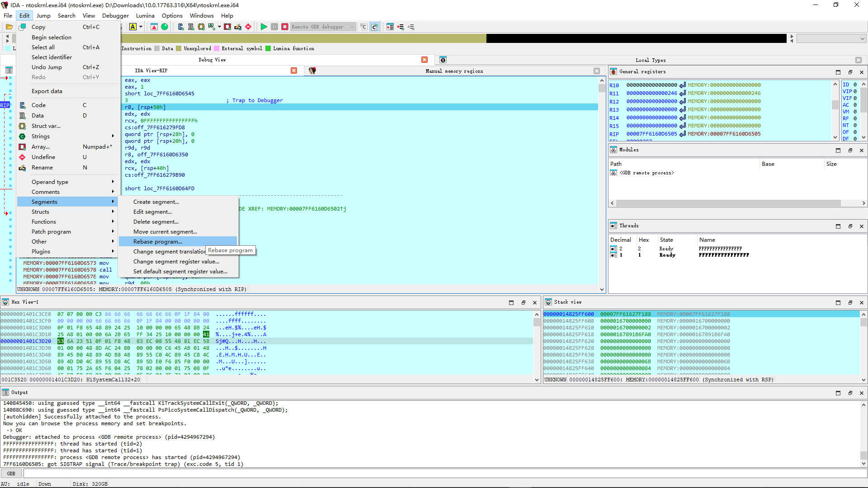
Task: Select the Local Types tab
Action: pyautogui.click(x=650, y=60)
